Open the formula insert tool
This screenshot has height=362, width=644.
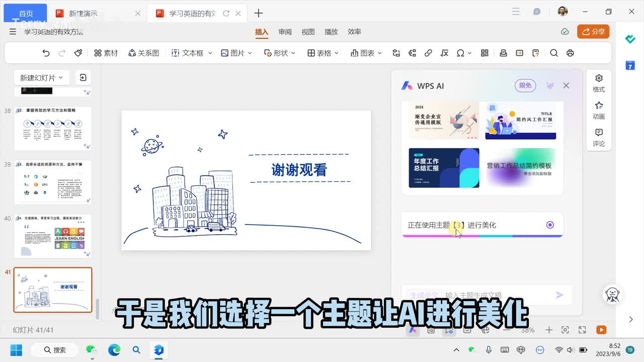tap(444, 53)
